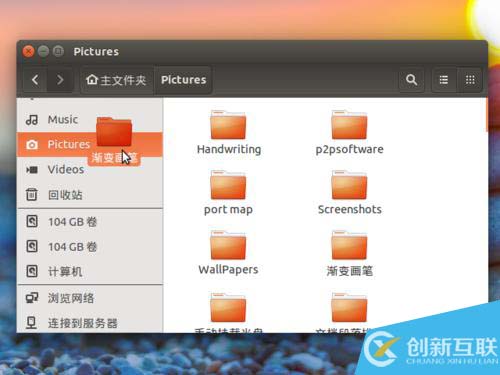Click the video camera icon beside Videos
This screenshot has width=500, height=375.
(32, 170)
